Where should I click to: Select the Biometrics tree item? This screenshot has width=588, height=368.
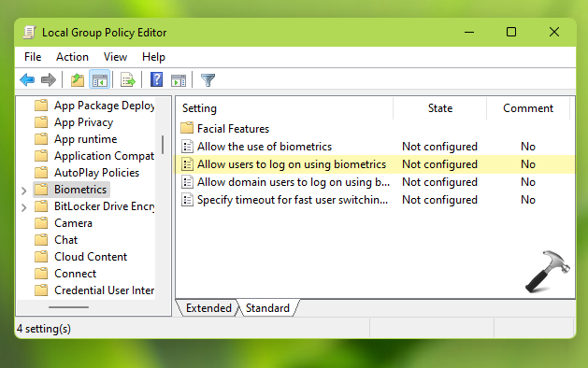[80, 190]
